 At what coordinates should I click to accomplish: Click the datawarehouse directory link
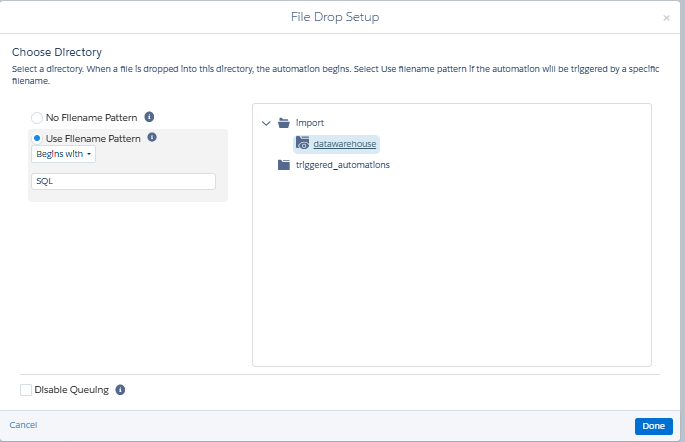tap(345, 144)
